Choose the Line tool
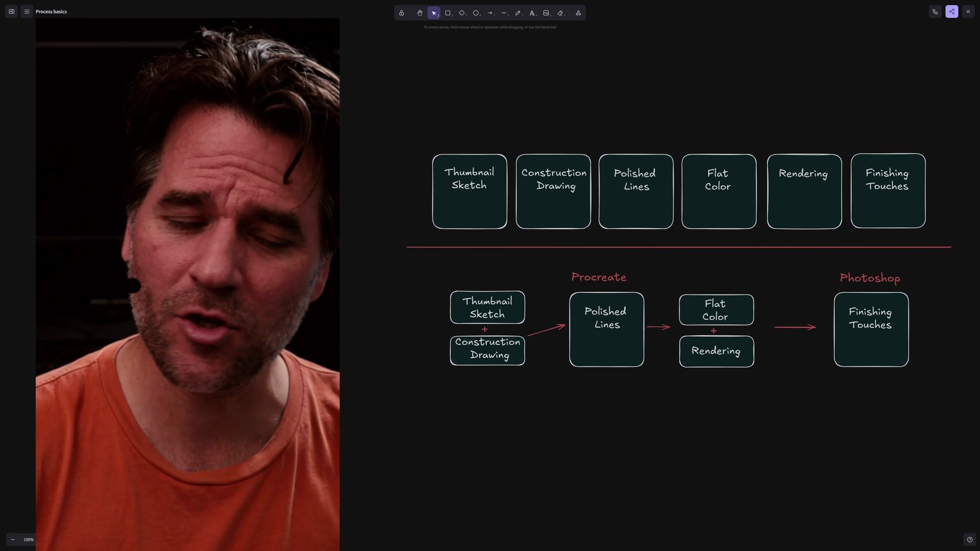 pos(504,13)
